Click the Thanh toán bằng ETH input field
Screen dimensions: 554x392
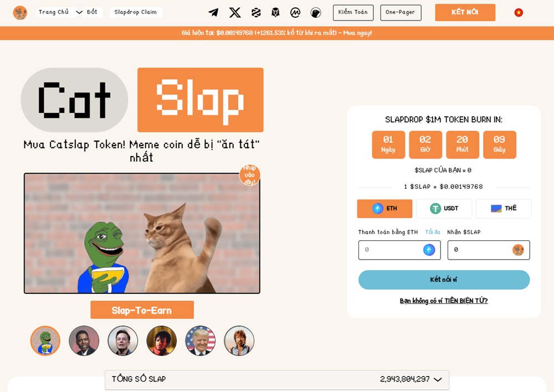point(399,250)
